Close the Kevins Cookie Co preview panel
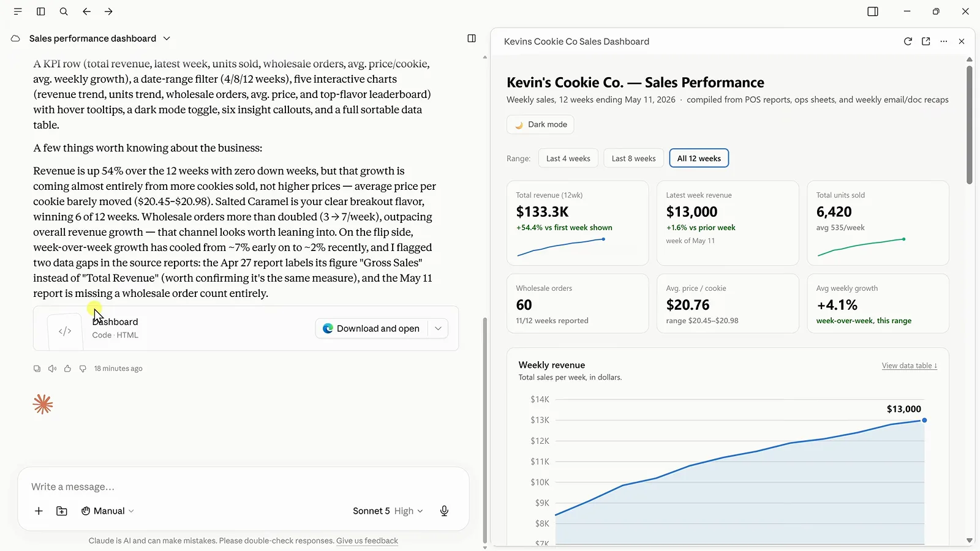 [x=962, y=41]
